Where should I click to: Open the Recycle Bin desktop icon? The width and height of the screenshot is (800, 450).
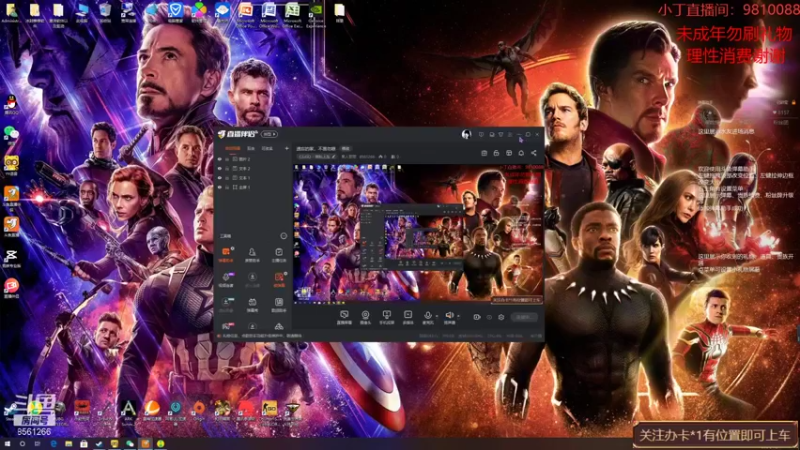pyautogui.click(x=105, y=13)
